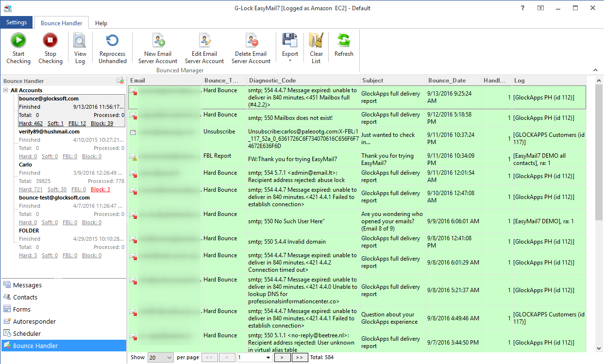The width and height of the screenshot is (604, 364).
Task: Go to the previous page
Action: click(227, 358)
